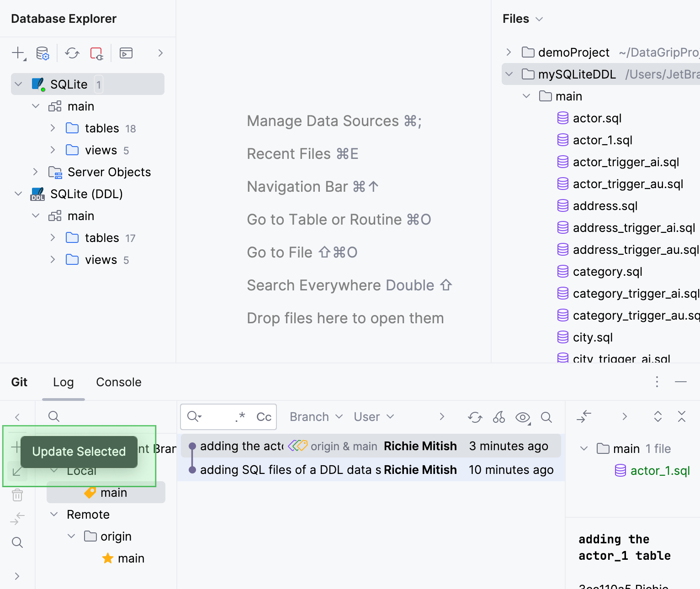This screenshot has width=700, height=589.
Task: Switch to the Console tab
Action: click(118, 382)
